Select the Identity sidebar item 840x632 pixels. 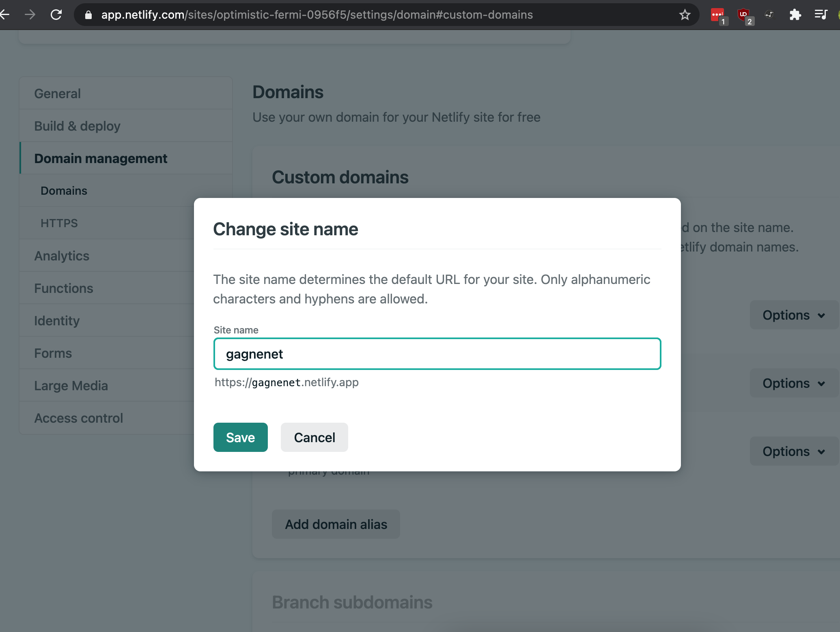(57, 320)
